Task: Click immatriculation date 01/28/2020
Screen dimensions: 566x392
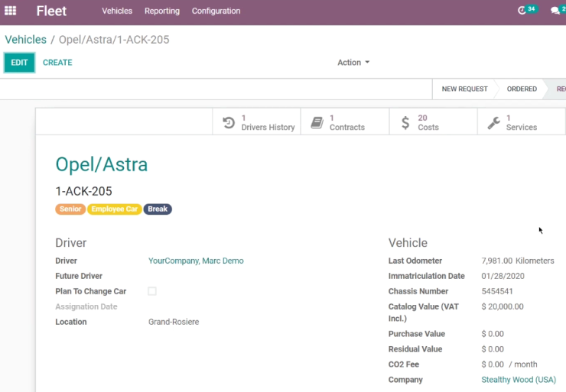Action: coord(503,277)
